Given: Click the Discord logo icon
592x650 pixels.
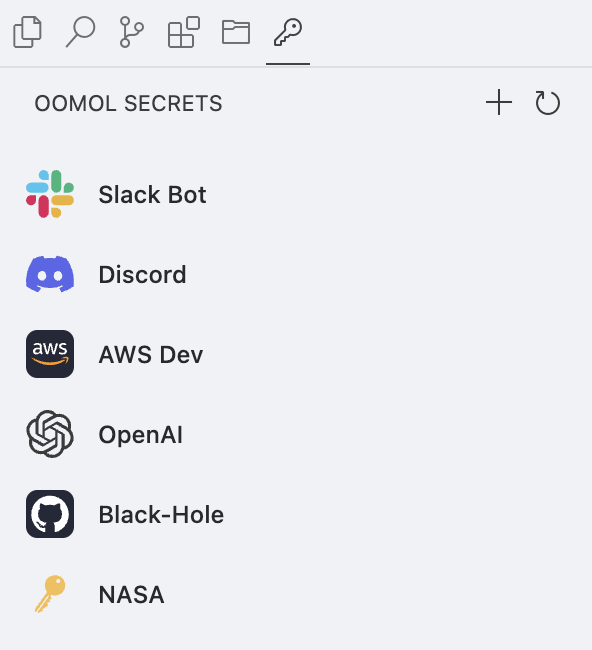Looking at the screenshot, I should 50,274.
